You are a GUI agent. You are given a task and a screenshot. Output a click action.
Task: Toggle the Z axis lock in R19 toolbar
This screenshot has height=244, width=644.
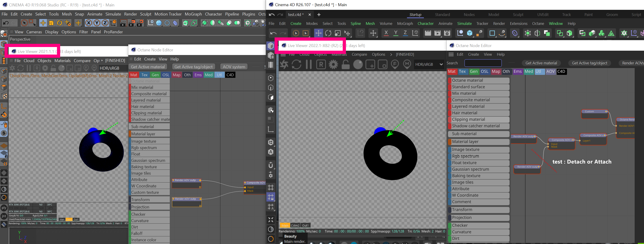click(105, 23)
